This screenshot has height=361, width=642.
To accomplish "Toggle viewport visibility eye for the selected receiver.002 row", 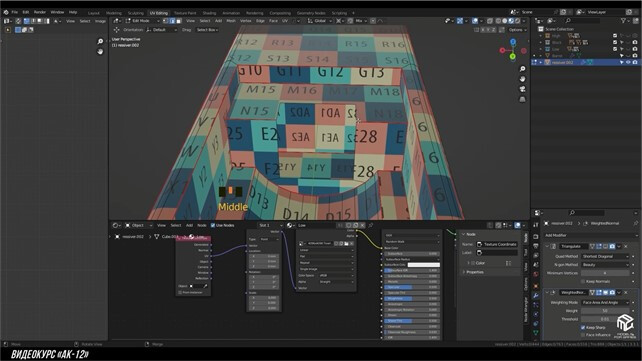I will click(628, 62).
